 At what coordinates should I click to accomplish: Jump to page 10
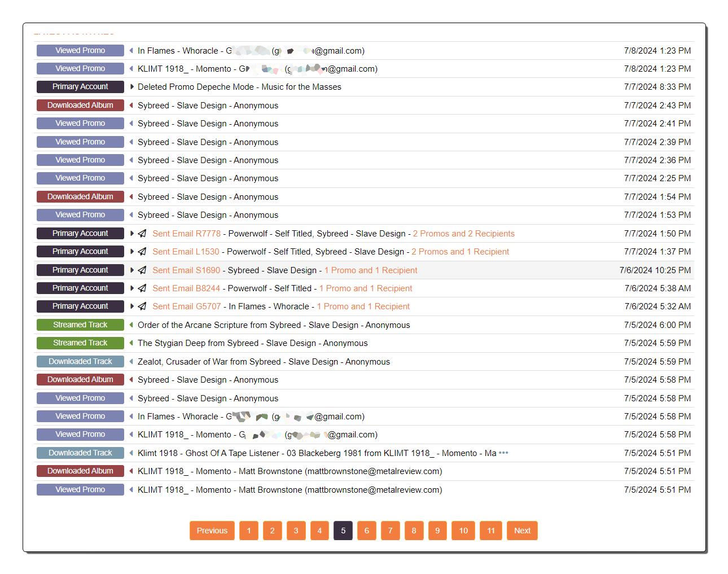point(463,531)
